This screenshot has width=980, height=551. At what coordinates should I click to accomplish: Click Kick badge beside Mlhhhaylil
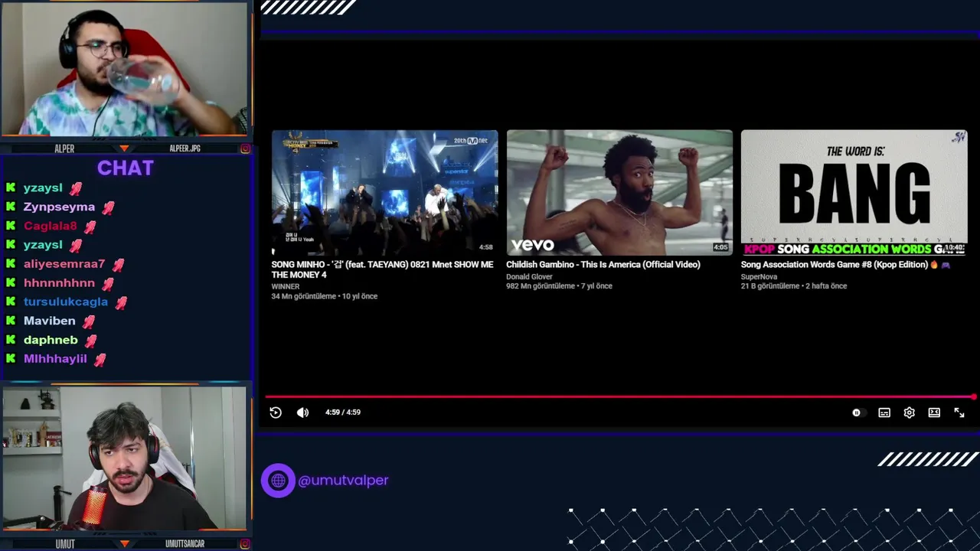coord(11,358)
